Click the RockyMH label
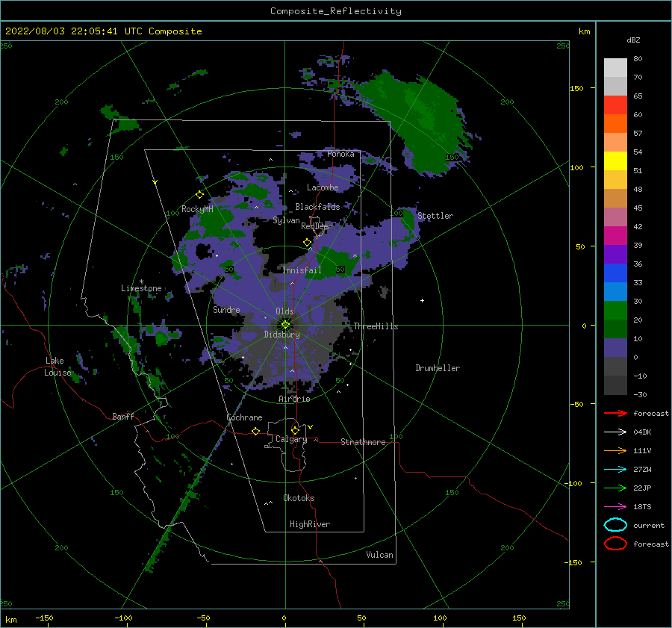Image resolution: width=672 pixels, height=628 pixels. pyautogui.click(x=197, y=209)
